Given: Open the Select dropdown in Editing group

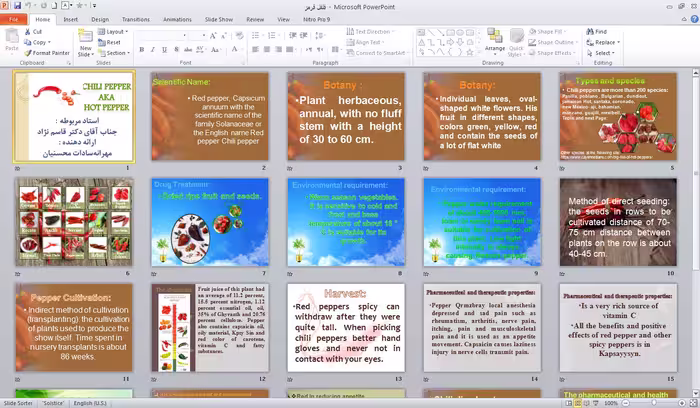Looking at the screenshot, I should pos(601,53).
